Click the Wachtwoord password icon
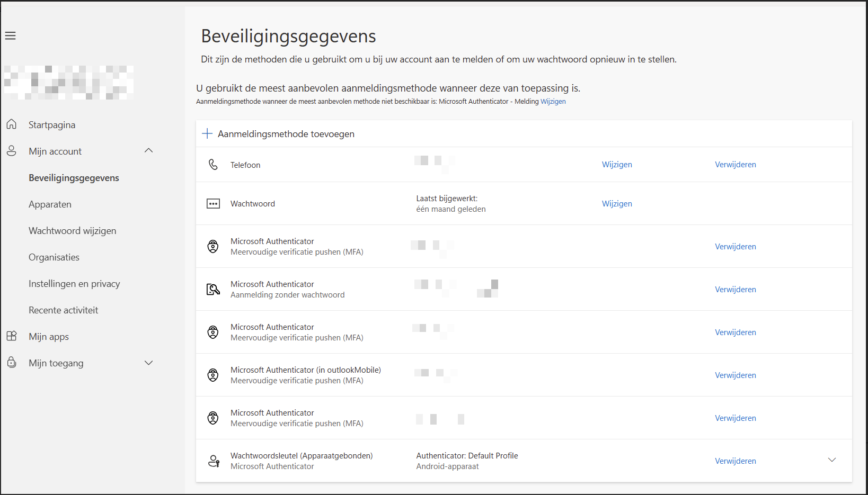868x495 pixels. pyautogui.click(x=213, y=204)
